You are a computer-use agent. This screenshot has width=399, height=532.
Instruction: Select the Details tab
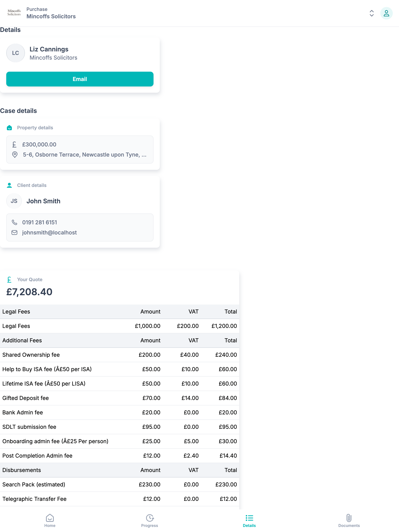(249, 521)
